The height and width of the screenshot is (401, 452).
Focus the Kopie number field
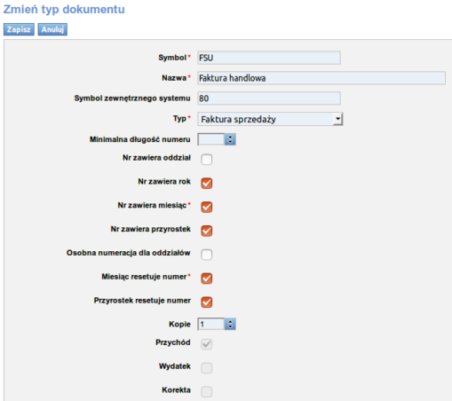click(211, 324)
